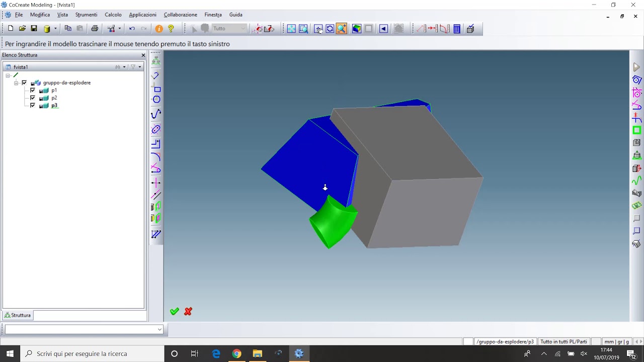Click the Windows search box on the taskbar
Screen dimensions: 644x362
click(x=92, y=353)
